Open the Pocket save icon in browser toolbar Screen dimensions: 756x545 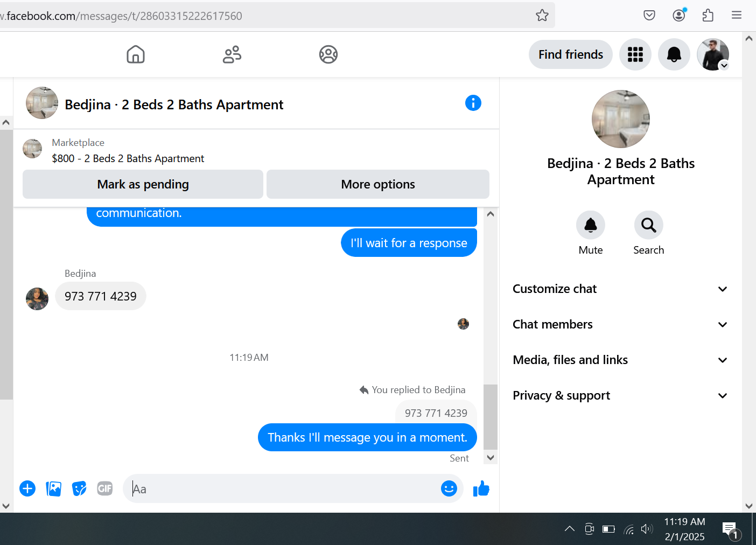coord(649,15)
